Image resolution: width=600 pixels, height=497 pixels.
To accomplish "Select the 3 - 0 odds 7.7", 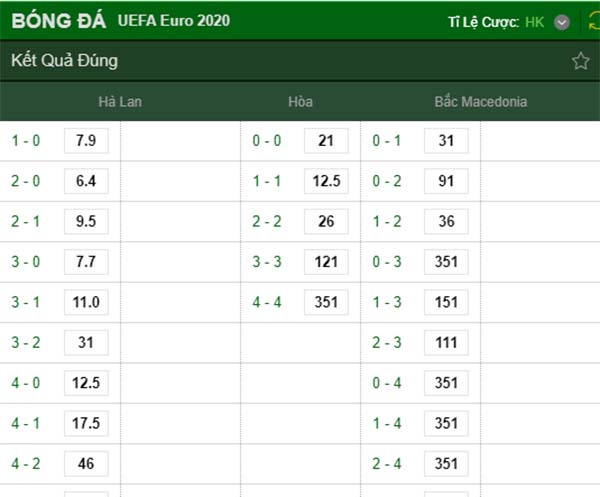I will (x=86, y=262).
